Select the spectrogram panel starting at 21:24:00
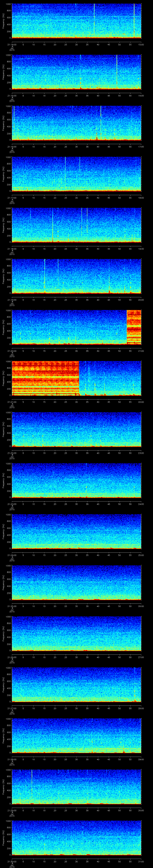153x868 pixels. tap(77, 531)
